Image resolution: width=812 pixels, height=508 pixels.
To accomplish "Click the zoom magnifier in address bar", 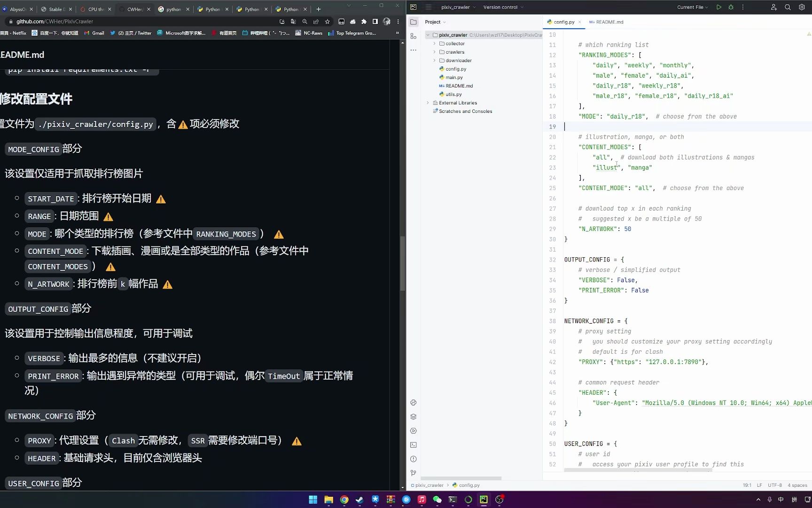I will [305, 22].
